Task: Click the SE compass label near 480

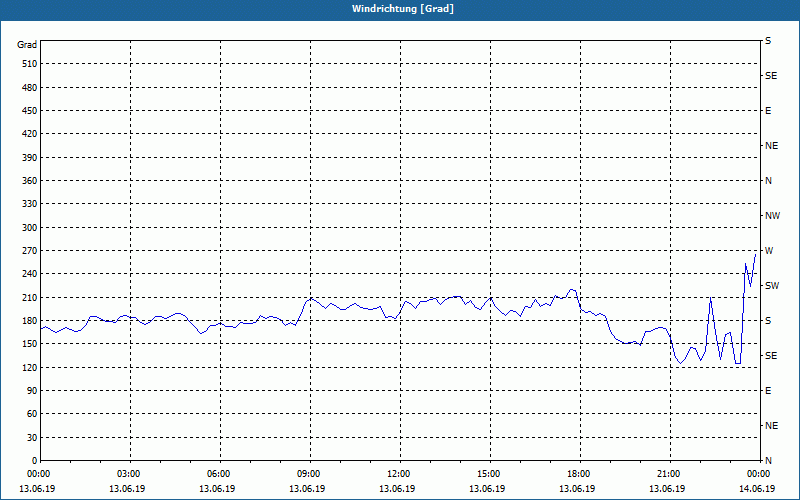Action: click(771, 76)
